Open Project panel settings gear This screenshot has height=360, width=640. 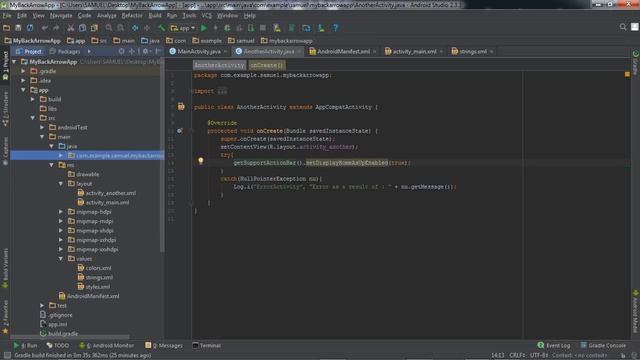[146, 51]
